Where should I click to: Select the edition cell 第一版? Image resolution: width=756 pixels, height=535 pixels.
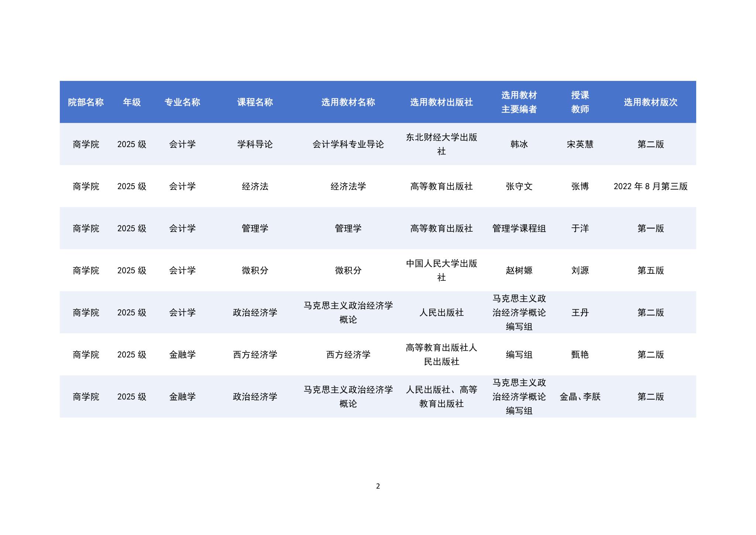coord(651,229)
